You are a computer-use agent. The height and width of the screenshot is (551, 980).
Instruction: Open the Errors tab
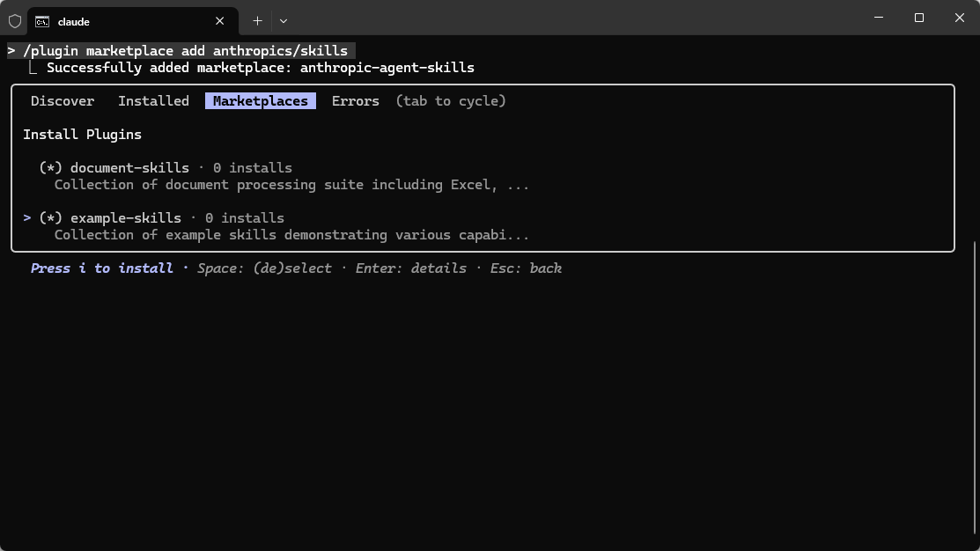click(x=356, y=101)
